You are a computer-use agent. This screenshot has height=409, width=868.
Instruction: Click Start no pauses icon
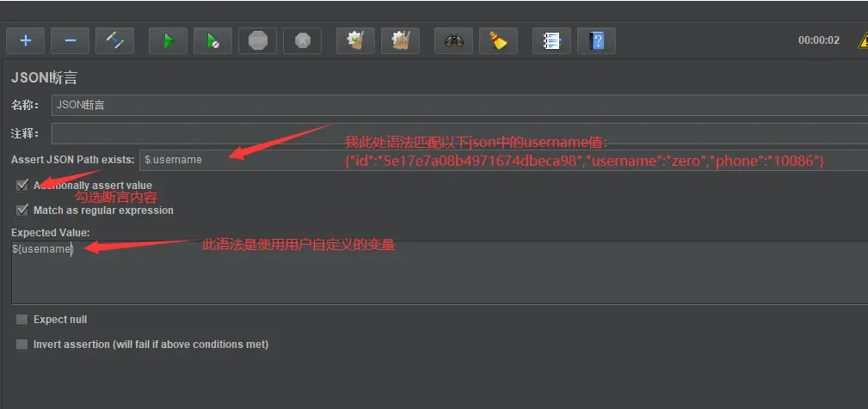click(213, 41)
